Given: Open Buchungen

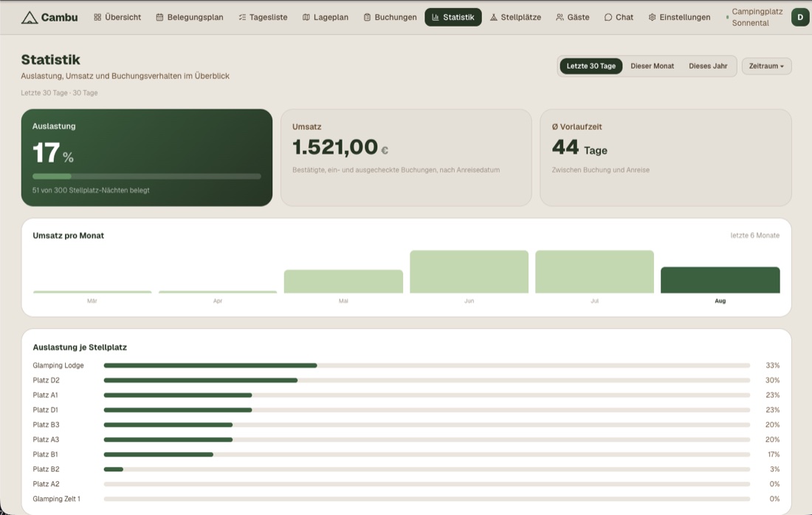Looking at the screenshot, I should 390,17.
